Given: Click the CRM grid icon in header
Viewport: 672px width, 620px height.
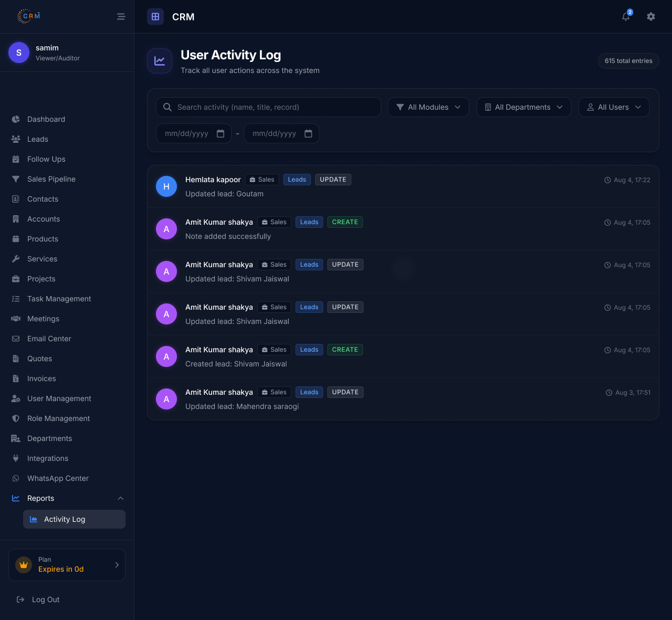Looking at the screenshot, I should [155, 17].
